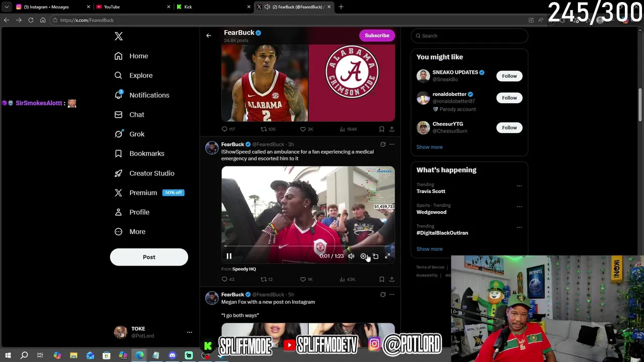
Task: Go back with the arrow icon
Action: point(209,36)
